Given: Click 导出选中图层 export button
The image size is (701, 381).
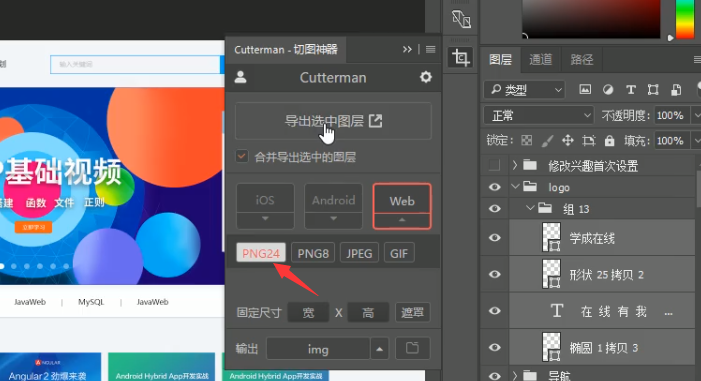Looking at the screenshot, I should (x=334, y=121).
